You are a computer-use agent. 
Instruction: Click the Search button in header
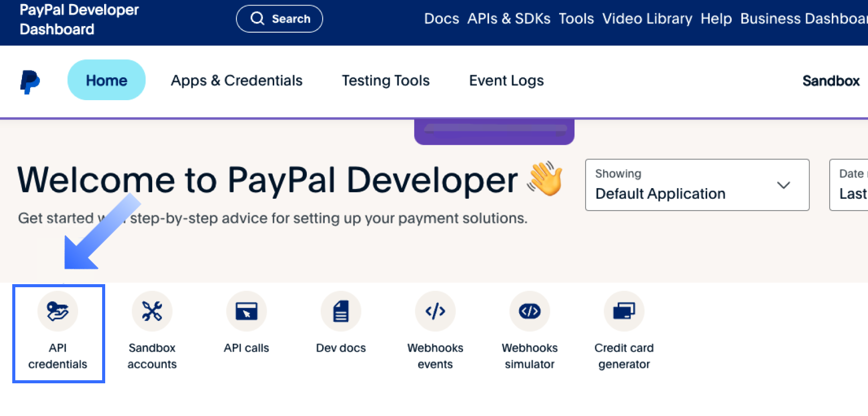[x=279, y=19]
